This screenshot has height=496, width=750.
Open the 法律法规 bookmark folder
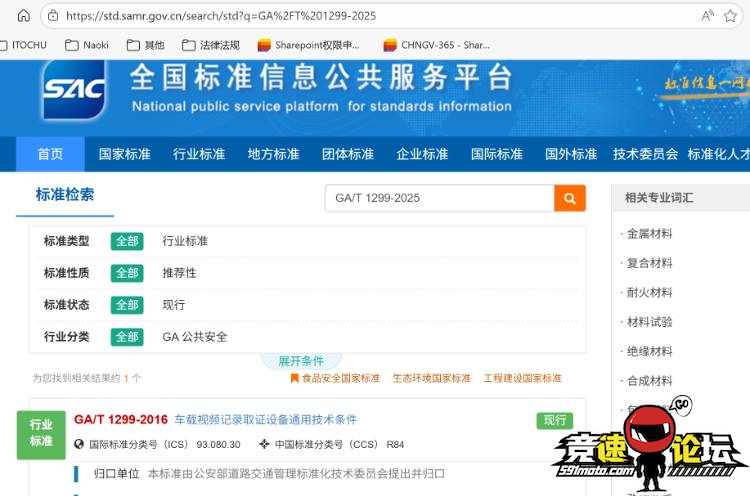(x=210, y=45)
